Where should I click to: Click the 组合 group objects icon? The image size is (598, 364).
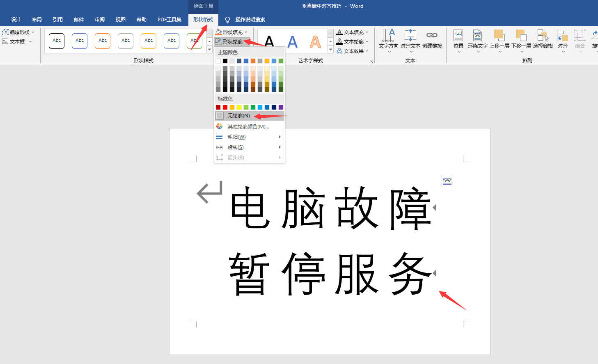point(580,35)
